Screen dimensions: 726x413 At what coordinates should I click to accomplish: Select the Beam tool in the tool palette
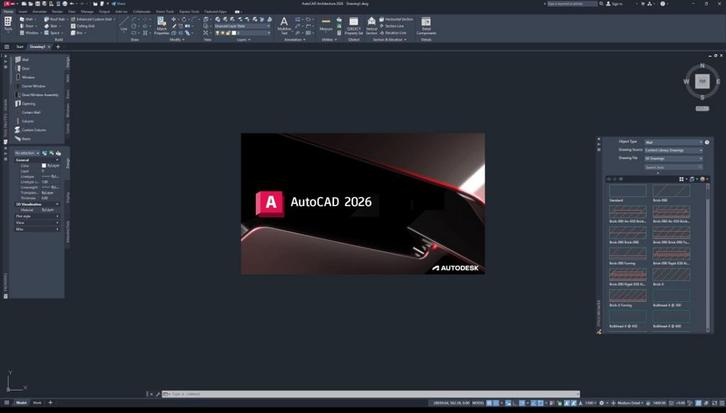(x=27, y=139)
